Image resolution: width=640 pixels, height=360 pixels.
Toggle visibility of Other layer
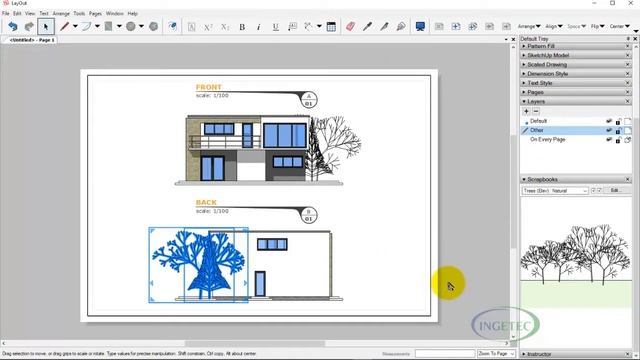pos(609,131)
